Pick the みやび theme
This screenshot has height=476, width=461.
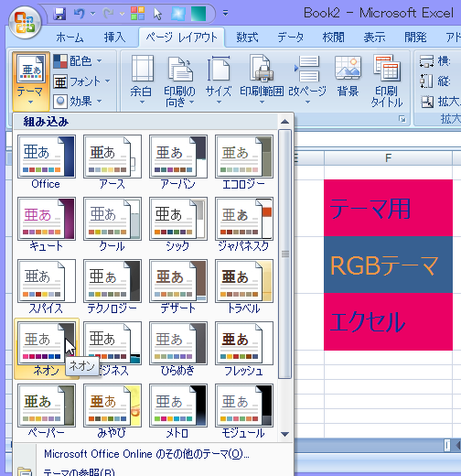113,411
